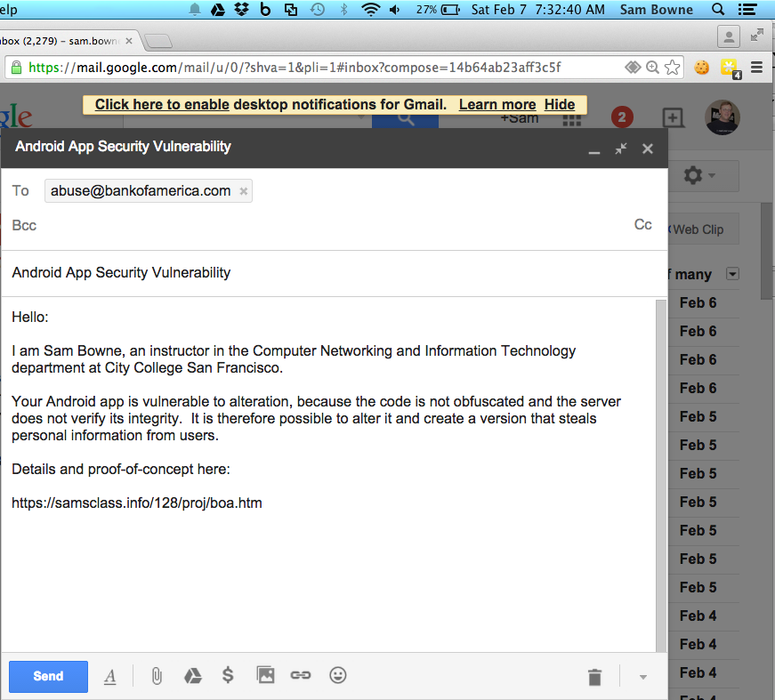Insert photo with the image icon

point(265,675)
